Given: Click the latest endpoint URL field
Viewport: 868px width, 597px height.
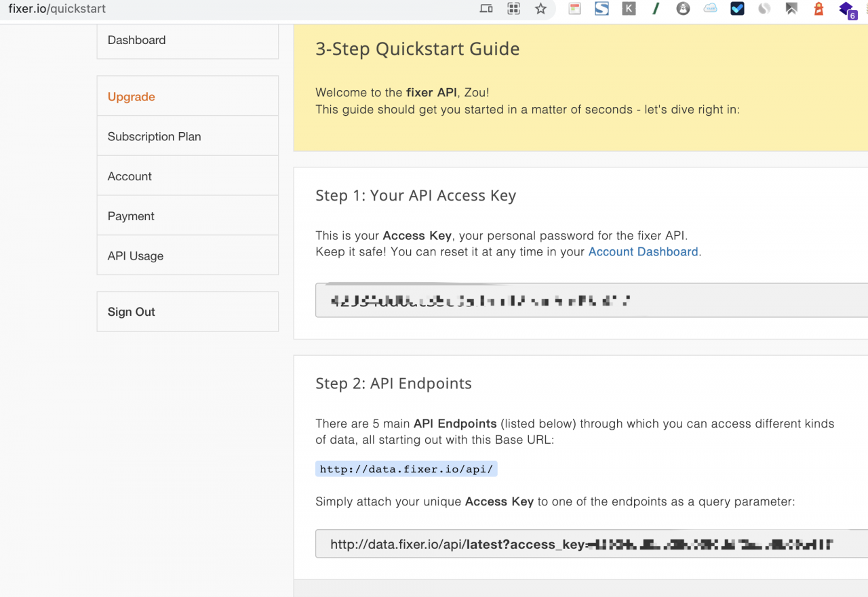Looking at the screenshot, I should [590, 544].
